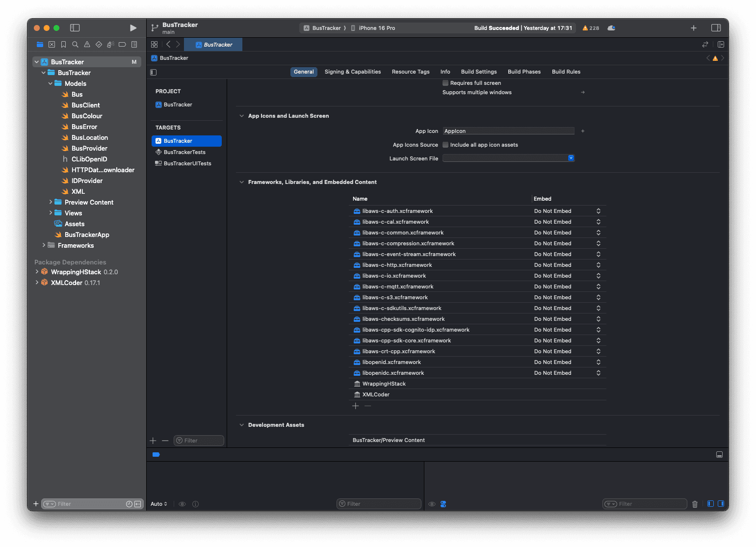
Task: Toggle the console pane button
Action: 721,504
